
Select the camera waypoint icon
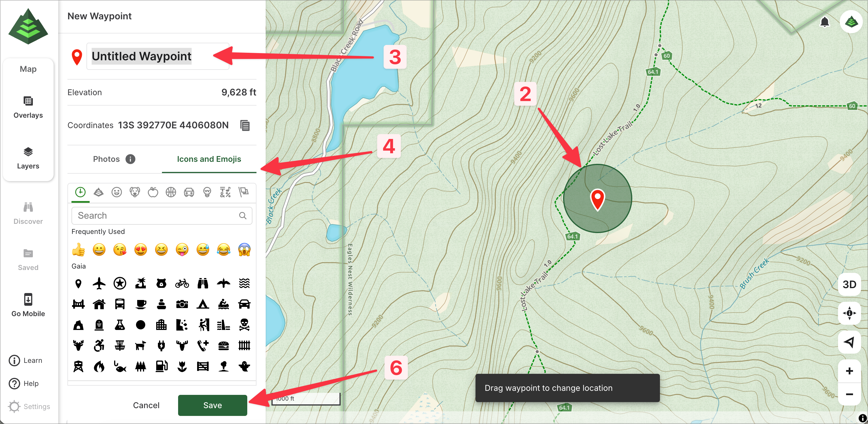click(182, 304)
